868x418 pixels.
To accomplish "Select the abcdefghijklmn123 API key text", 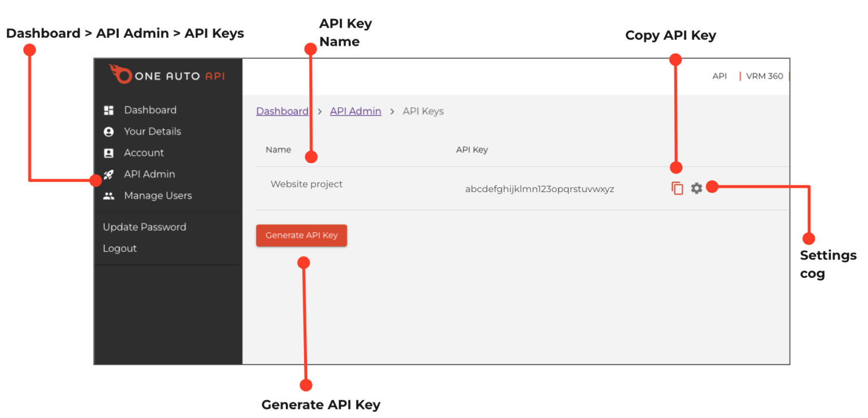I will tap(540, 189).
